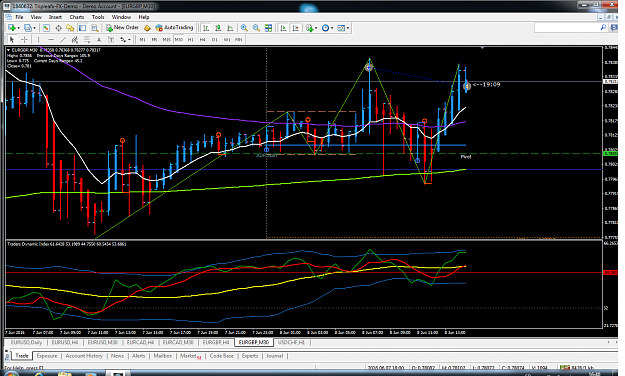Click the New Order button
This screenshot has width=625, height=376.
[x=122, y=28]
